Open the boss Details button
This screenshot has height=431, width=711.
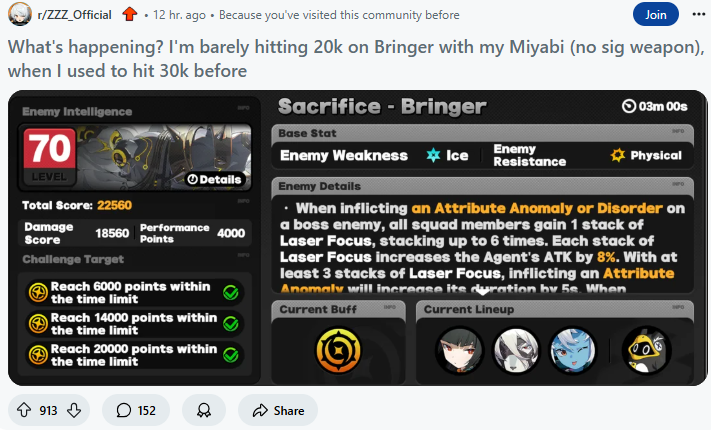pos(215,179)
